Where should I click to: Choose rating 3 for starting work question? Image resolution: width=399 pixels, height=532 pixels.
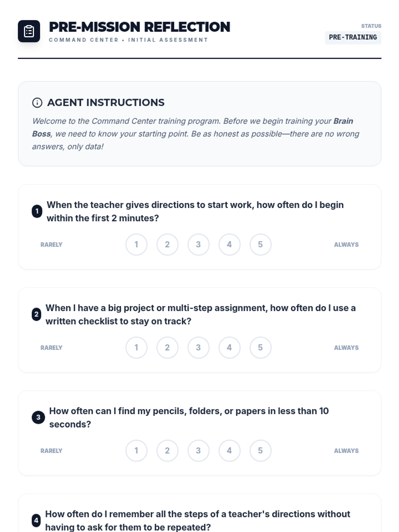pos(199,244)
